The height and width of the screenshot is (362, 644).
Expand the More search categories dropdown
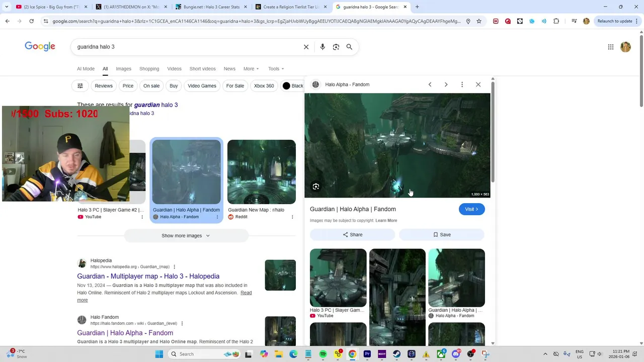tap(251, 69)
